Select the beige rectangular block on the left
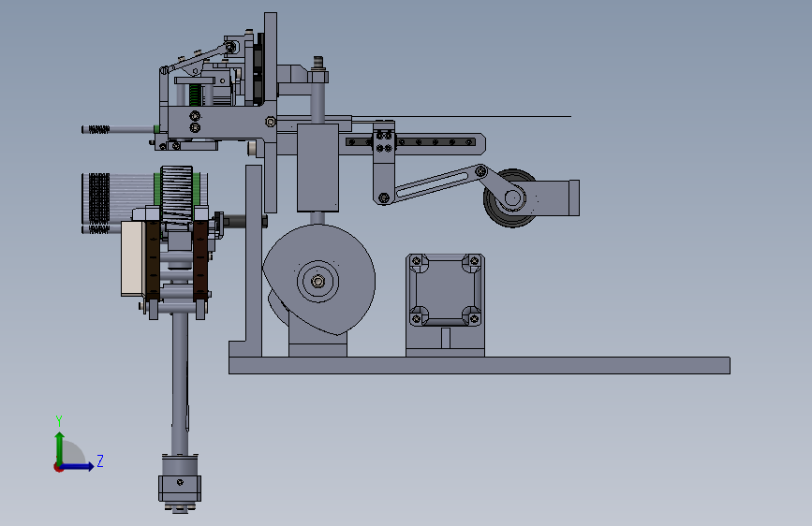The height and width of the screenshot is (526, 812). pos(132,259)
